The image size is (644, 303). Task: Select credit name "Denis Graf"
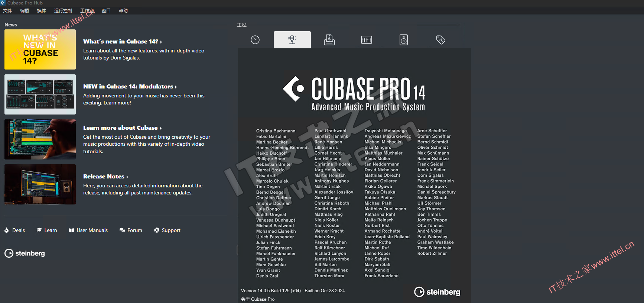point(267,276)
